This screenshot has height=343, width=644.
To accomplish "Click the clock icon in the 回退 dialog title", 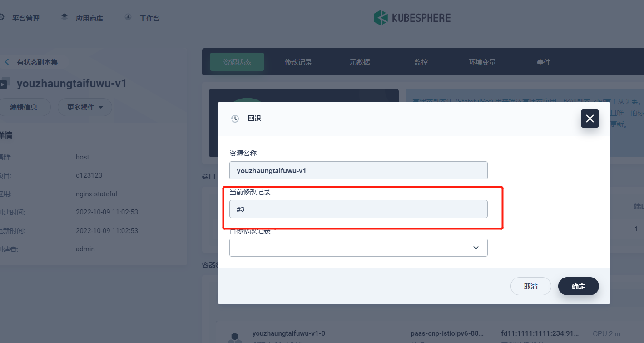I will pos(235,118).
